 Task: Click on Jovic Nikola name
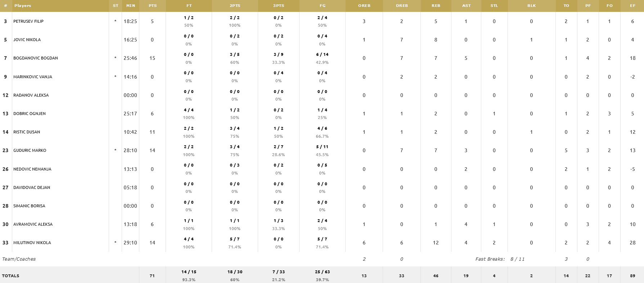click(x=27, y=40)
